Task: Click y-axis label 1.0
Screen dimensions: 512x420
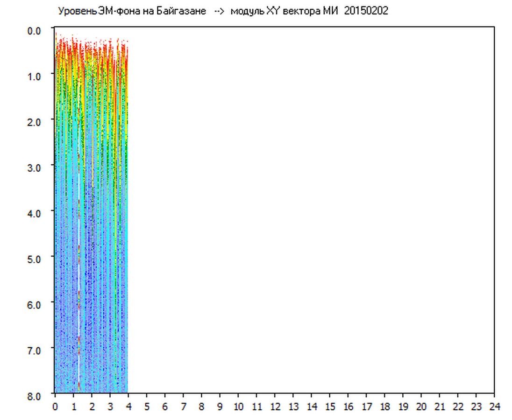Action: [34, 77]
